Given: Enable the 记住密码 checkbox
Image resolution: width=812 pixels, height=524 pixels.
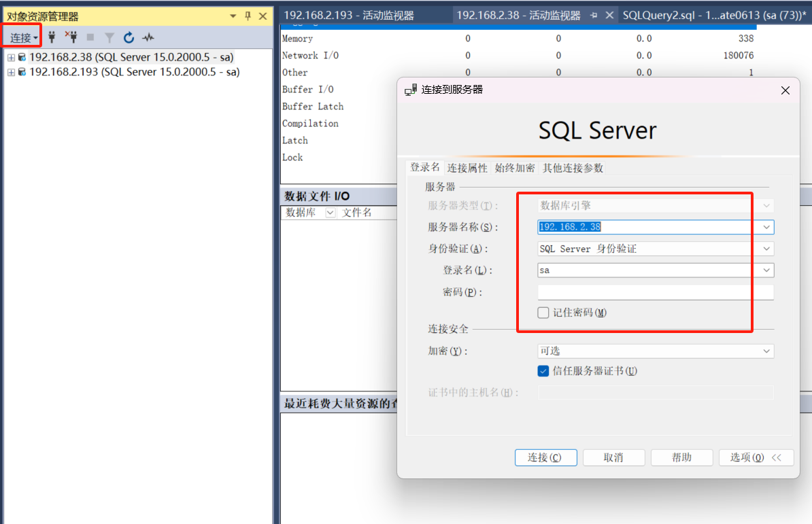Looking at the screenshot, I should (x=543, y=313).
